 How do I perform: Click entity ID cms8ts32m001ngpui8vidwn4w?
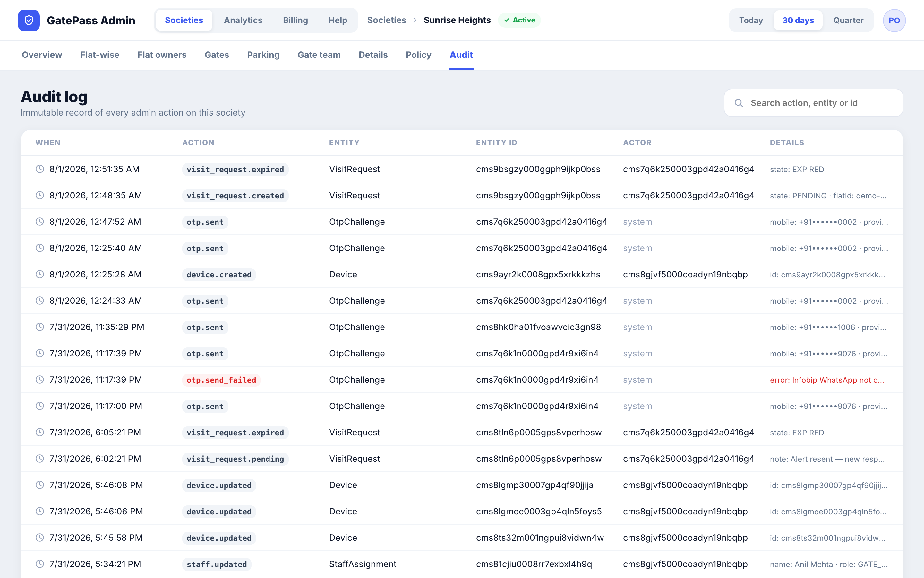(x=540, y=538)
